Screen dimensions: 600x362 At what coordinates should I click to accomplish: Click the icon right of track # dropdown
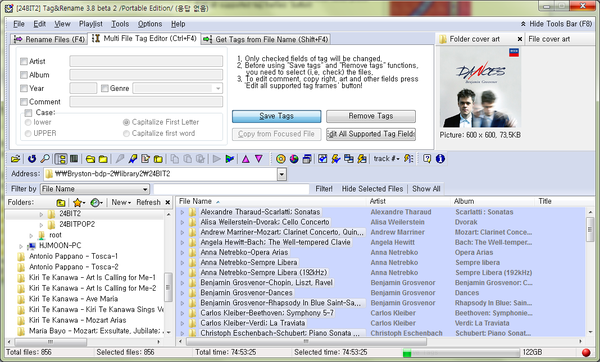pyautogui.click(x=408, y=159)
